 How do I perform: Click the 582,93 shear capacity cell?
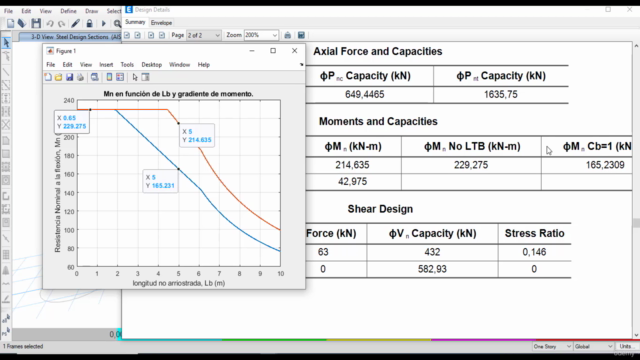point(432,269)
